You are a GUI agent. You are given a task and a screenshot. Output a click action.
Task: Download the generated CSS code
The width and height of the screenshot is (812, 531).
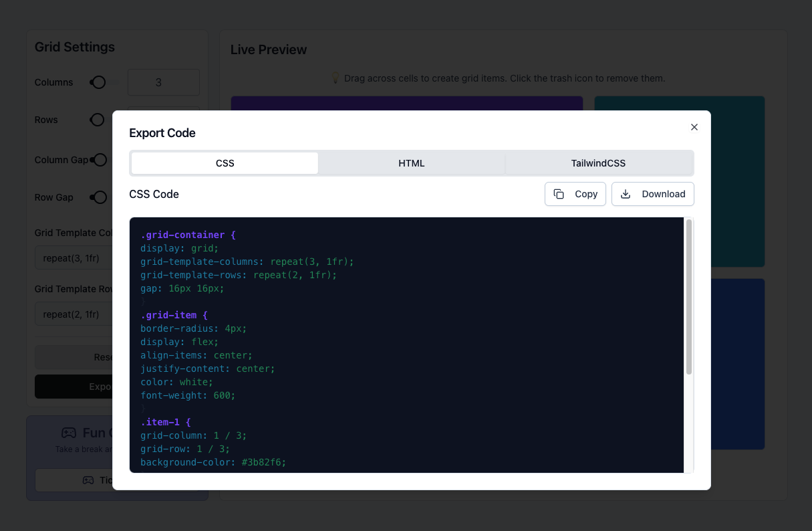click(x=653, y=194)
